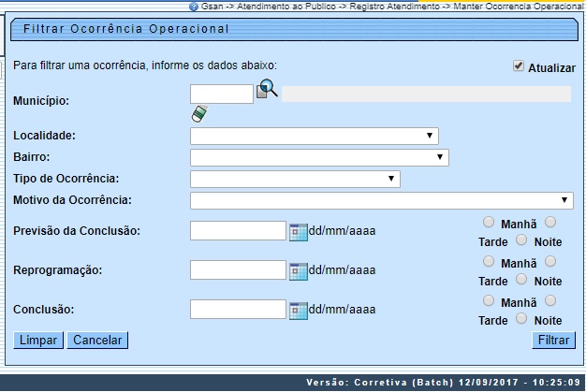Click the Gsan help icon in breadcrumb

pos(193,6)
